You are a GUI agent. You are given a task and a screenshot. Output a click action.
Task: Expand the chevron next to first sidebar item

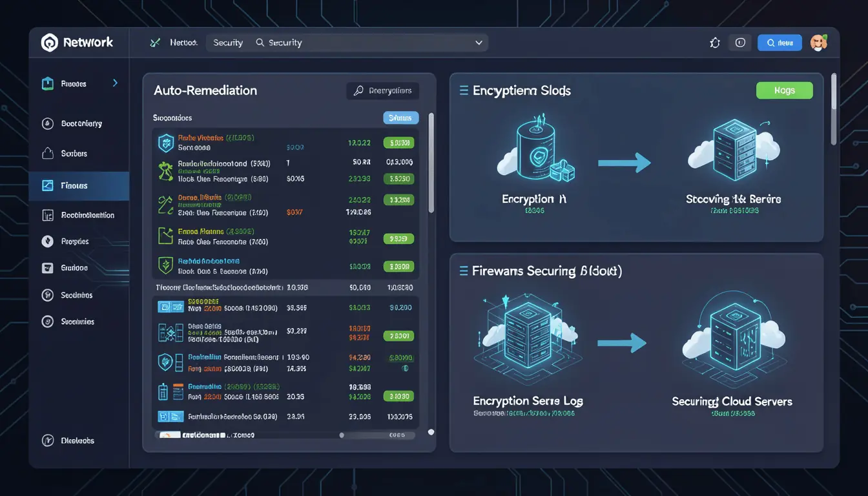point(115,83)
